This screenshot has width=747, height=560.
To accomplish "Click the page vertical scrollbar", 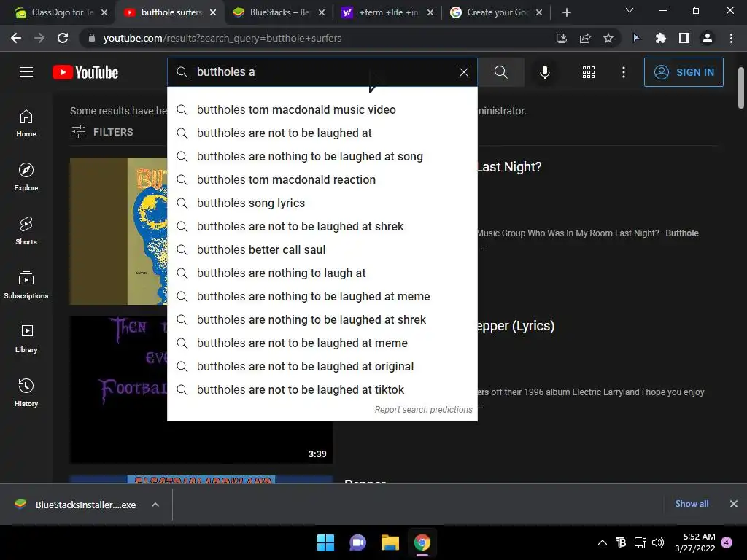I will pyautogui.click(x=741, y=88).
